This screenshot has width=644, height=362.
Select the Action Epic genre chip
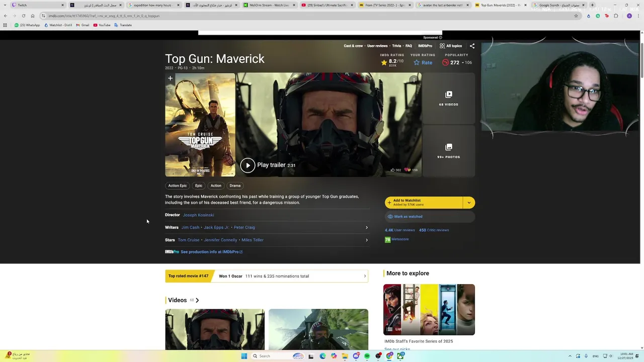[x=177, y=186]
